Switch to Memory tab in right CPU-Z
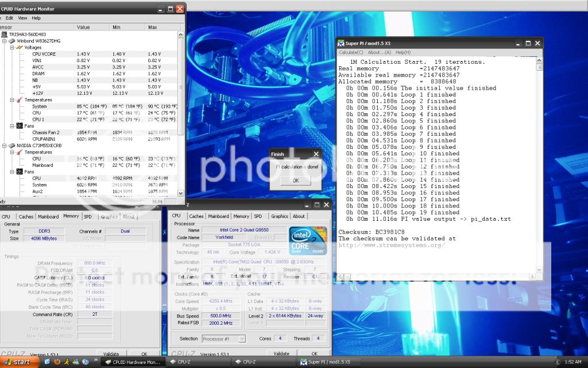Viewport: 588px width, 368px height. (241, 216)
